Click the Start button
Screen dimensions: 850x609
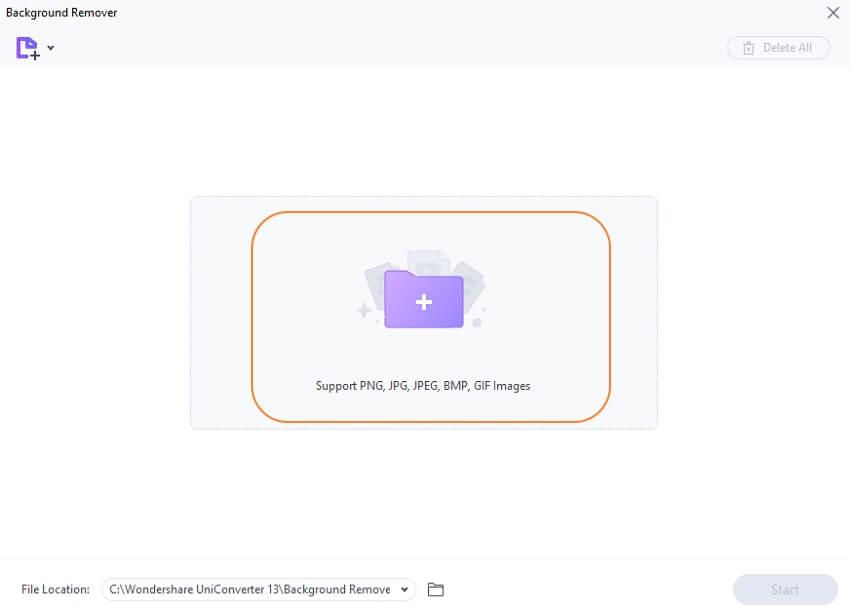coord(785,589)
